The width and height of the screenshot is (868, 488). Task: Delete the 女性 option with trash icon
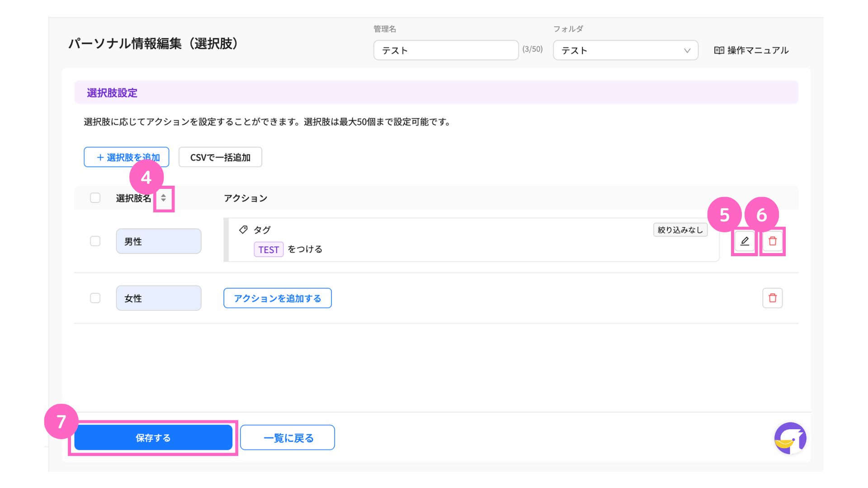click(772, 298)
